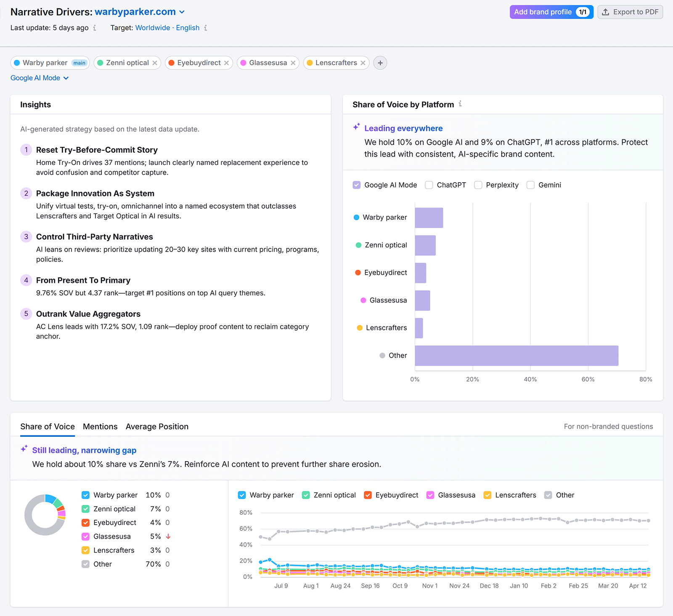
Task: Click the insight number 2 badge
Action: click(x=26, y=193)
